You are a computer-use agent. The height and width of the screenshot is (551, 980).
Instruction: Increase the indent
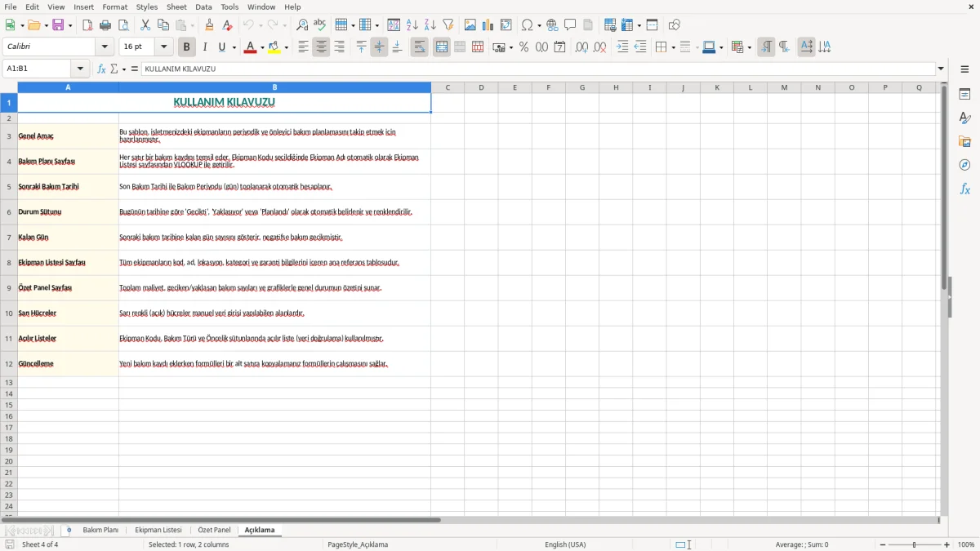click(x=622, y=47)
